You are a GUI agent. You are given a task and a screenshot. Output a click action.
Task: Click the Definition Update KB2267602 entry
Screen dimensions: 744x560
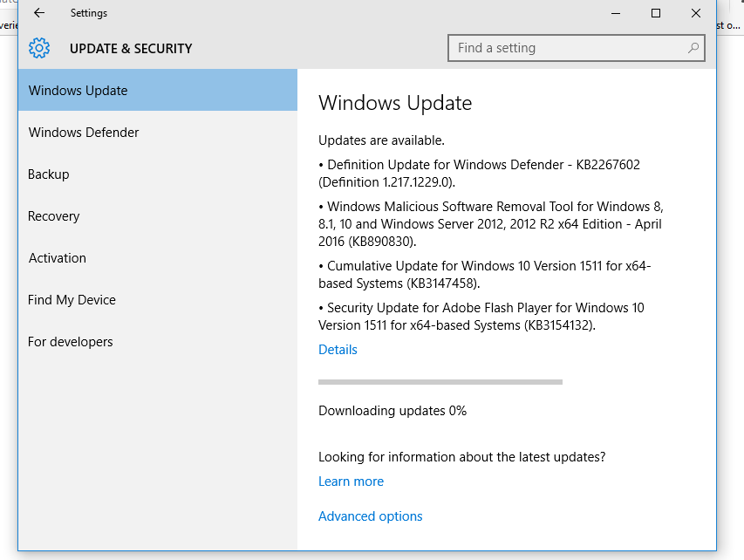click(x=479, y=174)
